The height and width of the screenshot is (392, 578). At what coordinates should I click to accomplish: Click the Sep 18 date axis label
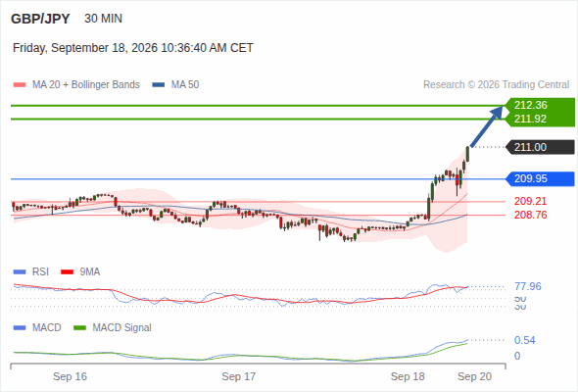(x=408, y=376)
